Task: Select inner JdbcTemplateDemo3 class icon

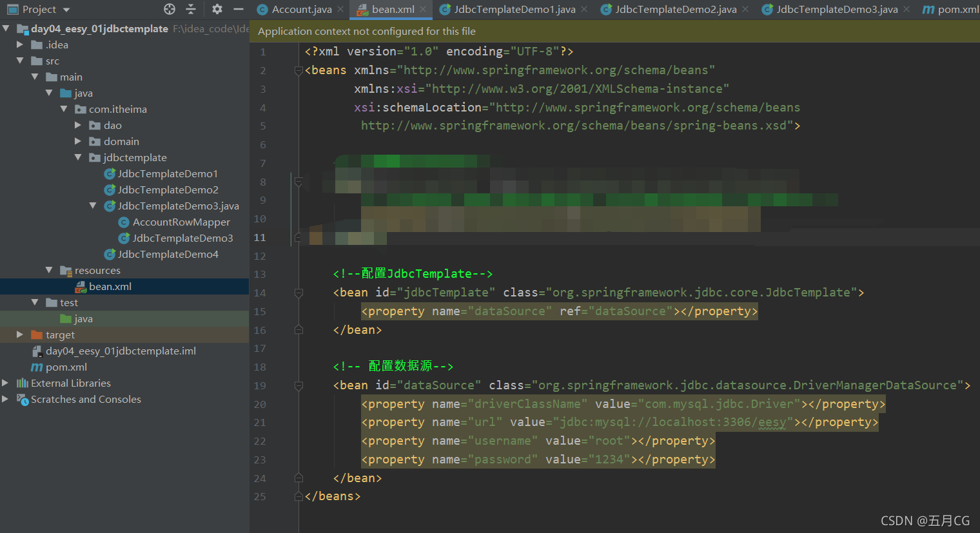Action: coord(124,238)
